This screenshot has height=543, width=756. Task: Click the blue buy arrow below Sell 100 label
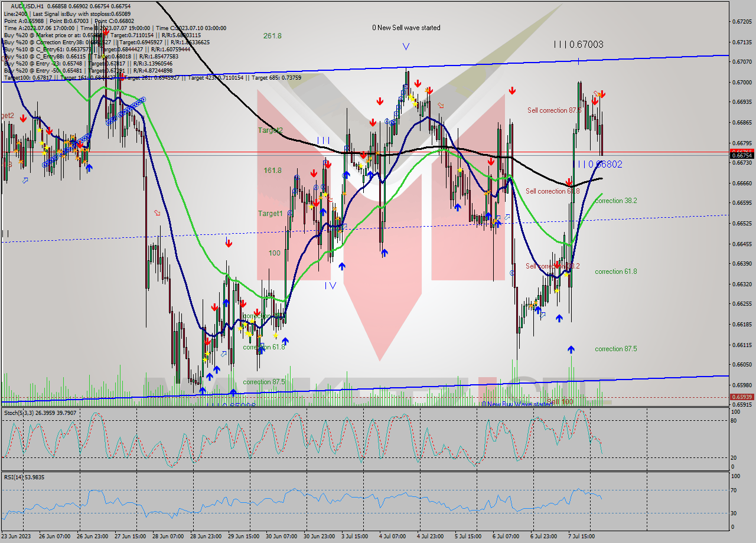[x=571, y=349]
